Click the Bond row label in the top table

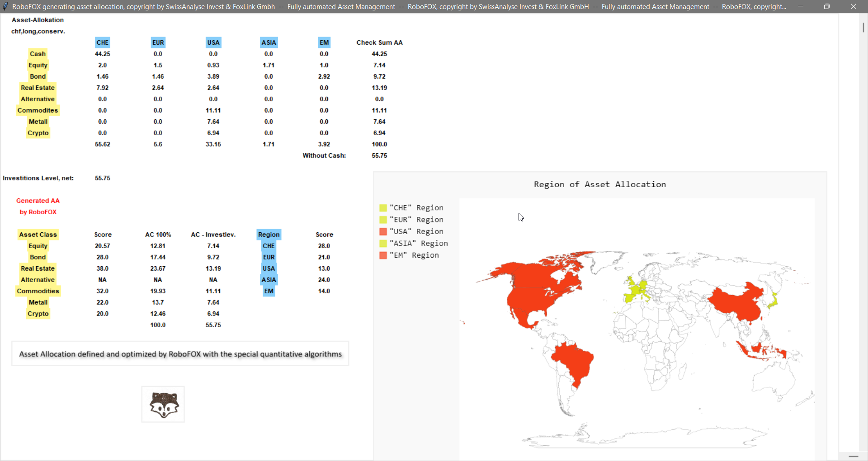pyautogui.click(x=38, y=76)
